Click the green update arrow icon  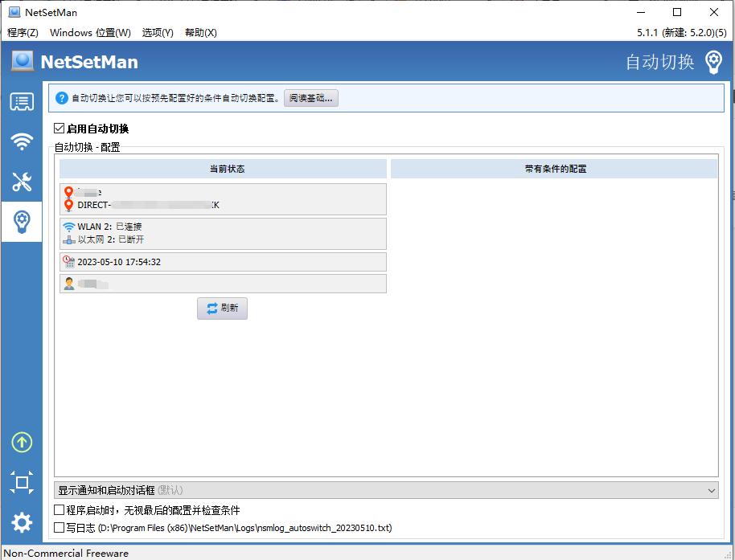click(x=21, y=443)
